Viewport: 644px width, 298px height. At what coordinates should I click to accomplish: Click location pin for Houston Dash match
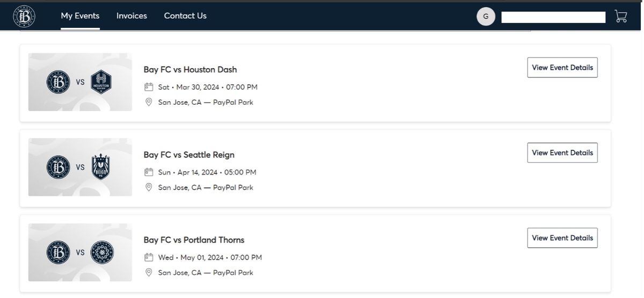click(149, 102)
